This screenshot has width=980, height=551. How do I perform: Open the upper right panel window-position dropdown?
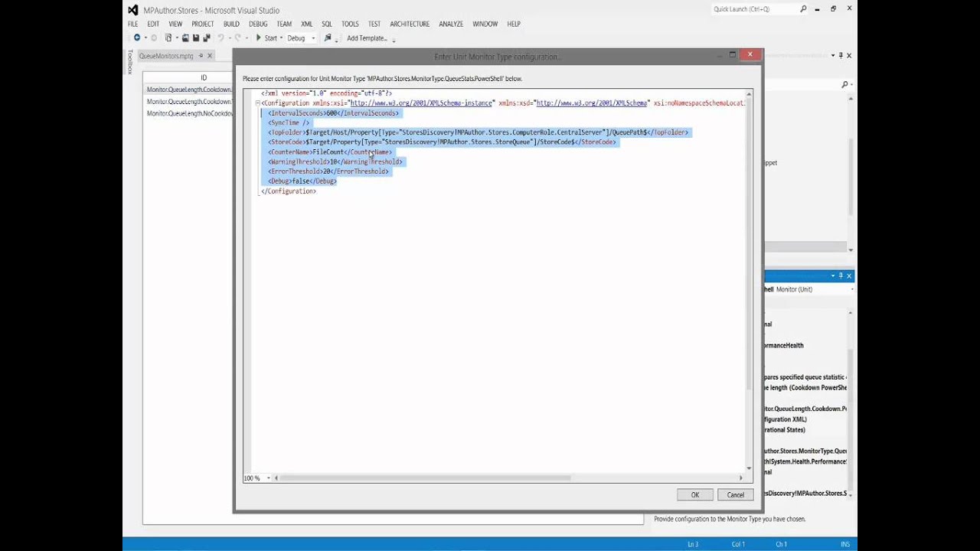tap(832, 55)
